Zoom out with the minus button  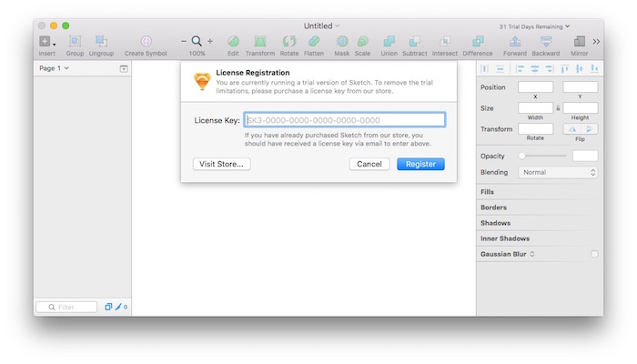click(184, 41)
